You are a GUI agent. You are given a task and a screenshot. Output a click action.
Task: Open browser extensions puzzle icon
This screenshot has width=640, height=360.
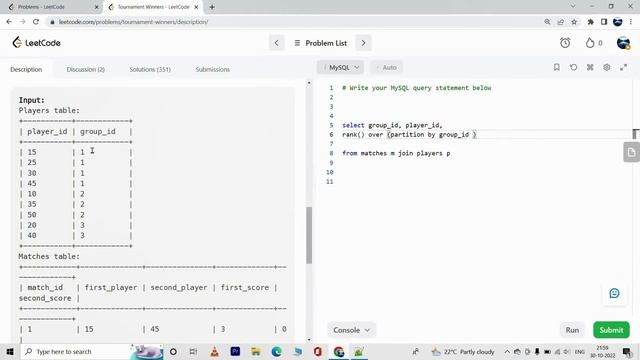click(x=590, y=22)
